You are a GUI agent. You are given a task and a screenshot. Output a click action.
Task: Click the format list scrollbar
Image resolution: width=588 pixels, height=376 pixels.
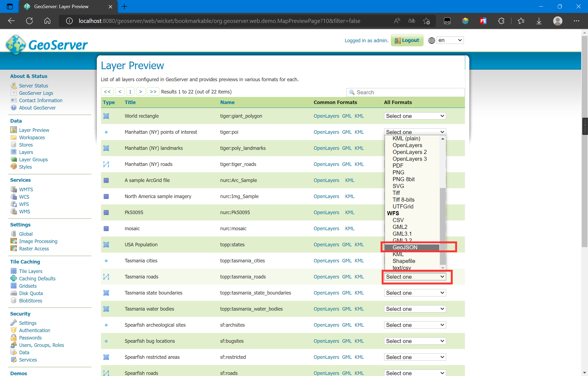coord(443,226)
